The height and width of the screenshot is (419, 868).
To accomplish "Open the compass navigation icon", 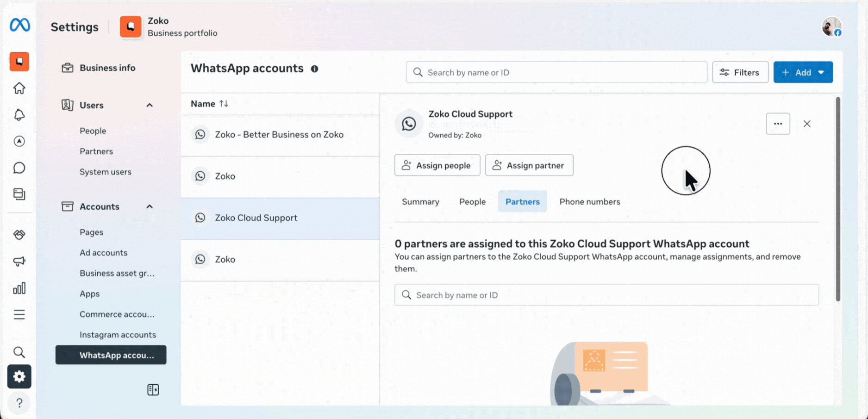I will pos(19,141).
